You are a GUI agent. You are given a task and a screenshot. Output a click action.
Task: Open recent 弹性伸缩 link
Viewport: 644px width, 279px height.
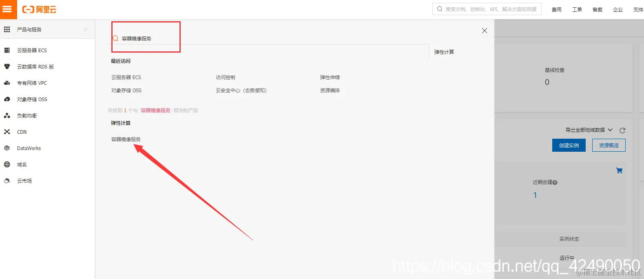click(330, 77)
